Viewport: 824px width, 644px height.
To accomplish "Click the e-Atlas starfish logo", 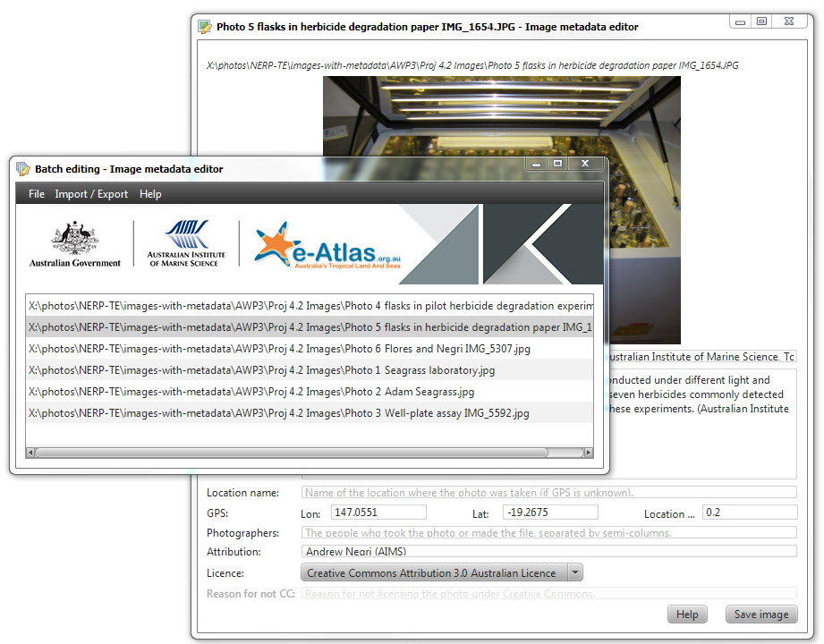I will click(327, 245).
